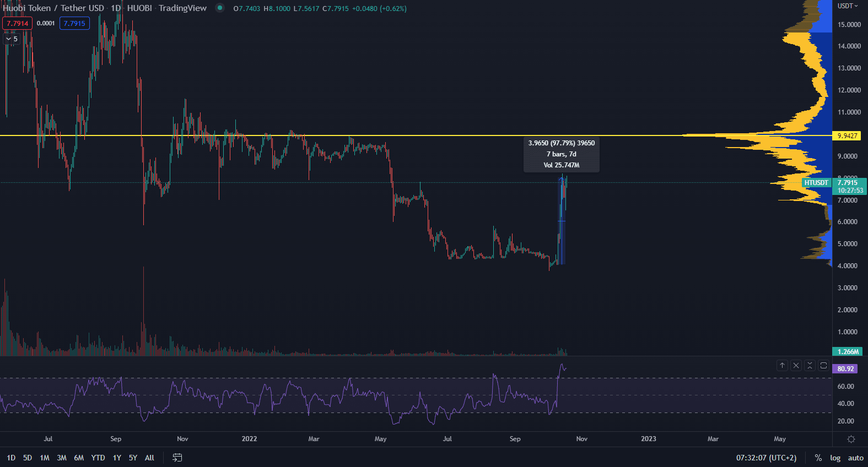The height and width of the screenshot is (467, 868).
Task: Click the blue buy price 7.7915
Action: (74, 23)
